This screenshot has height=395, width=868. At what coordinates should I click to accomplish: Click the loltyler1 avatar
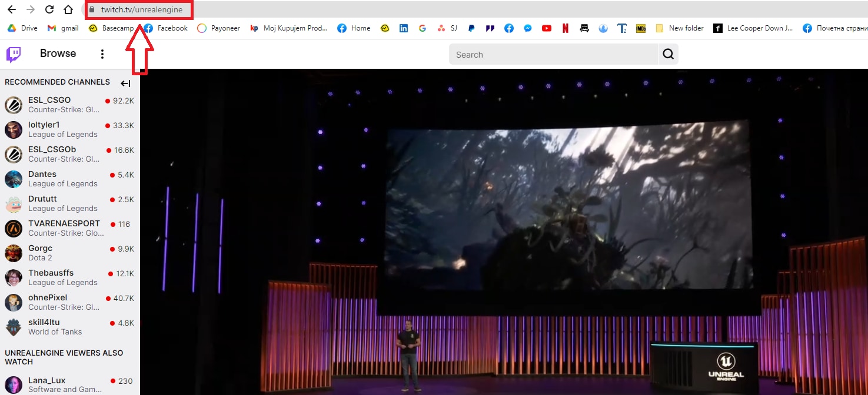(14, 129)
